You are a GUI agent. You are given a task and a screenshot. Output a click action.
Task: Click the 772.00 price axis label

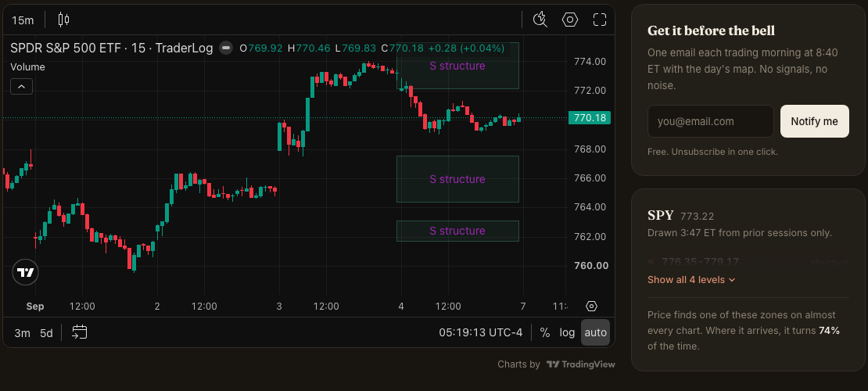(x=590, y=90)
